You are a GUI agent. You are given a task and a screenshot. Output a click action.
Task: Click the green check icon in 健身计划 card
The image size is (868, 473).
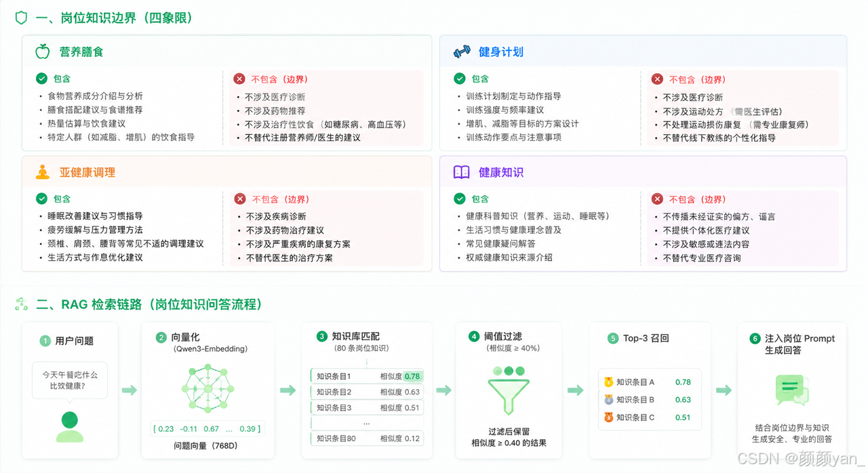point(460,79)
